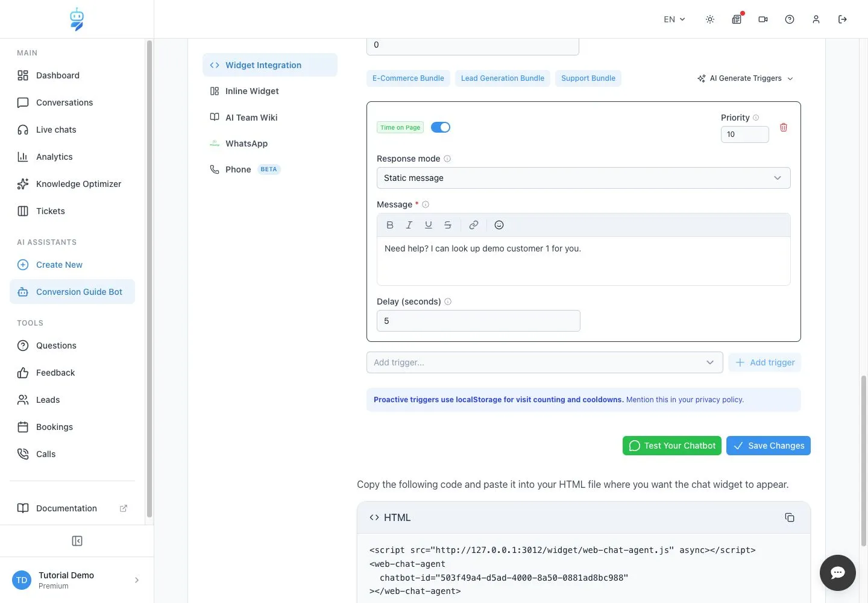Go to Conversations
The image size is (868, 603).
click(x=72, y=103)
